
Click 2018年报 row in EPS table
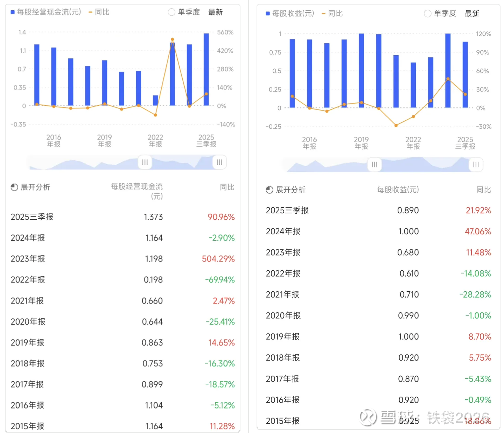pyautogui.click(x=378, y=358)
